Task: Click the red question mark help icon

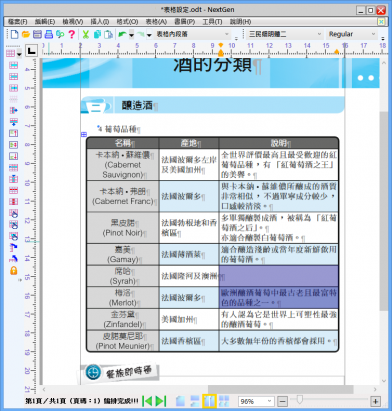Action: point(71,34)
